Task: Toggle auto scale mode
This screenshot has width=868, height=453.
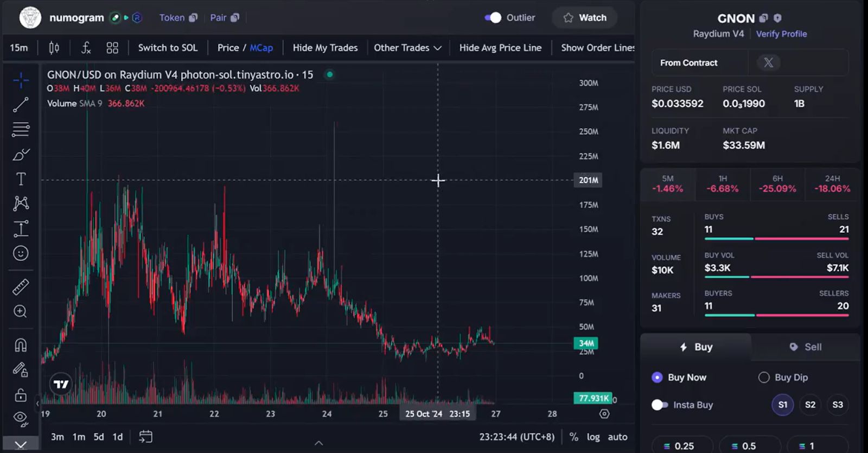Action: (617, 437)
